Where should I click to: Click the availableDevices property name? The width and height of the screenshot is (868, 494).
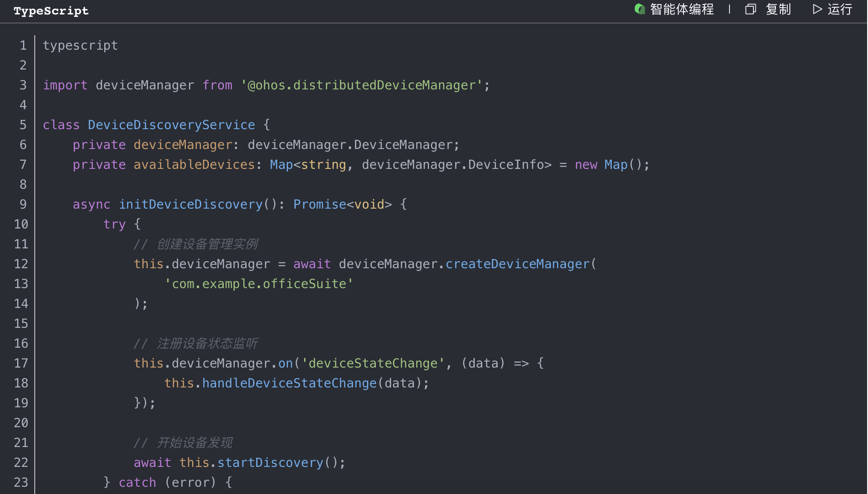(194, 165)
